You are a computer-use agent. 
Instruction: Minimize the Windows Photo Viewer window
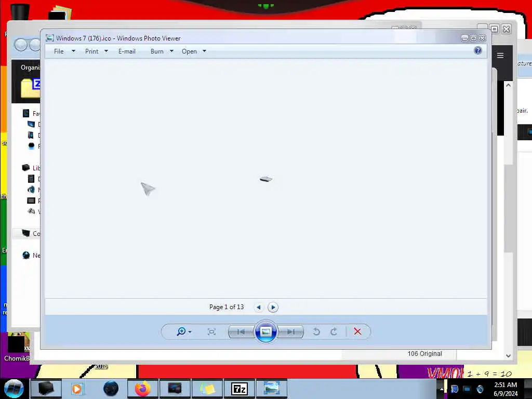(465, 38)
